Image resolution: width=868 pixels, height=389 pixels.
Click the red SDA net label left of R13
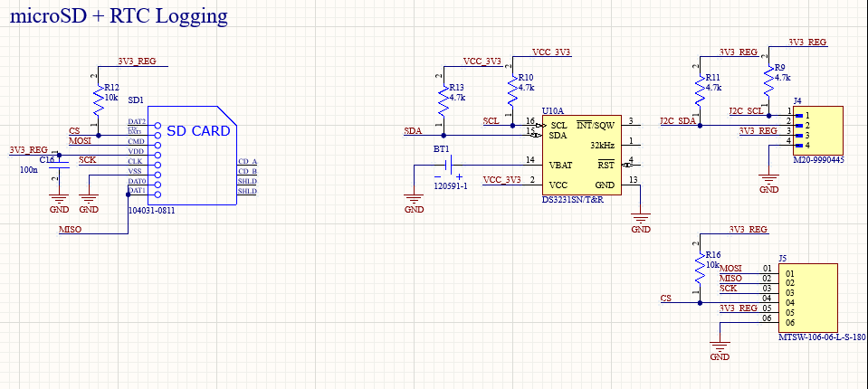pyautogui.click(x=412, y=130)
